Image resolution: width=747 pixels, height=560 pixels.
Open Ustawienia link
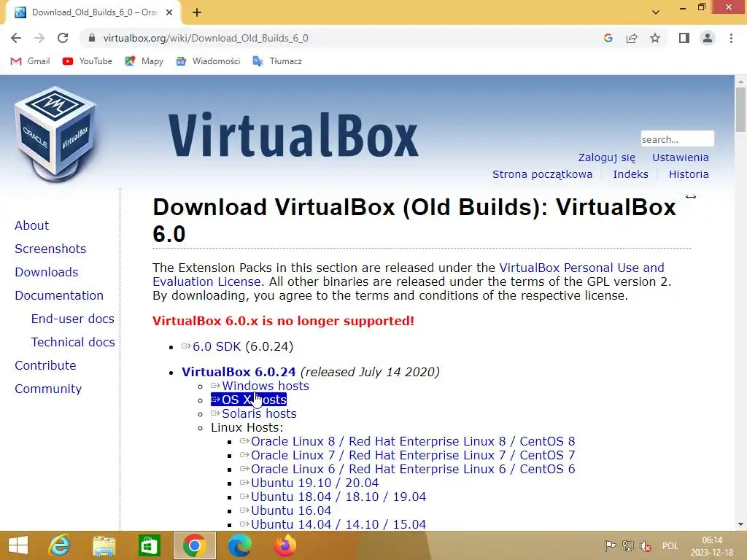(681, 157)
